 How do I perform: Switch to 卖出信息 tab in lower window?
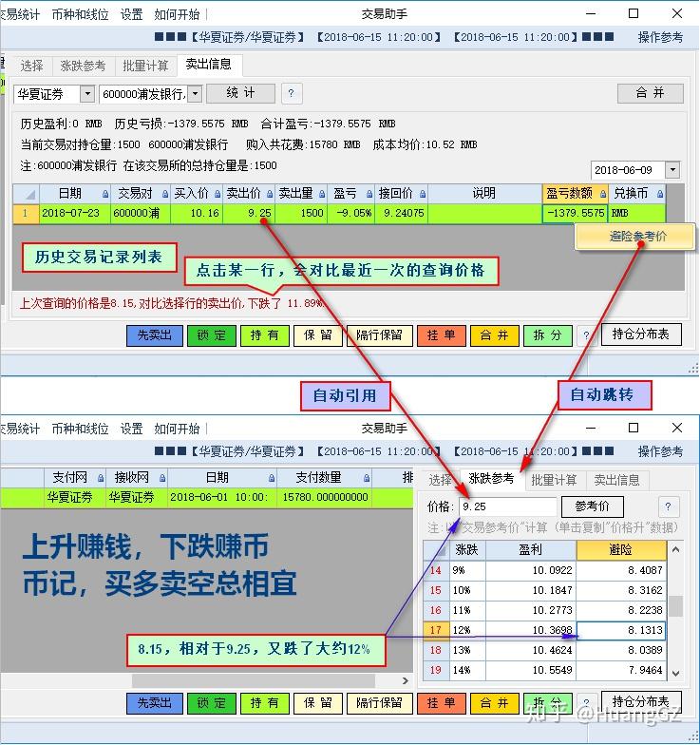617,481
